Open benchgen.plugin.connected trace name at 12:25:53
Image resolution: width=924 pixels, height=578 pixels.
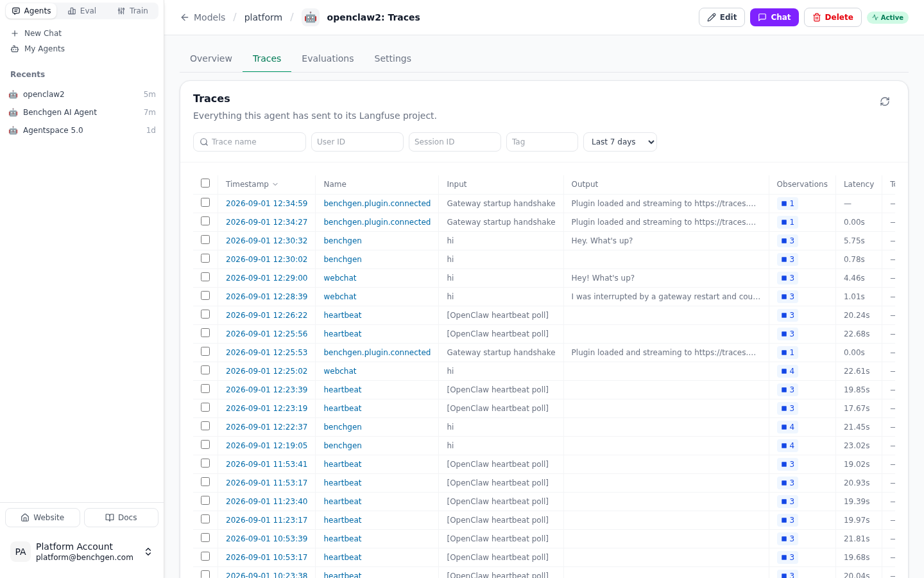click(377, 353)
